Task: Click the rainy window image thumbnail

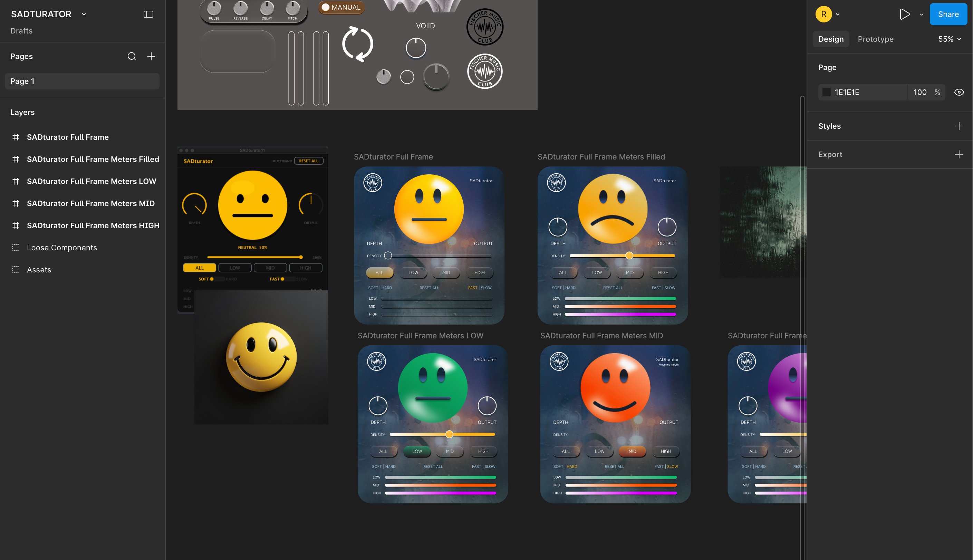Action: [x=763, y=222]
